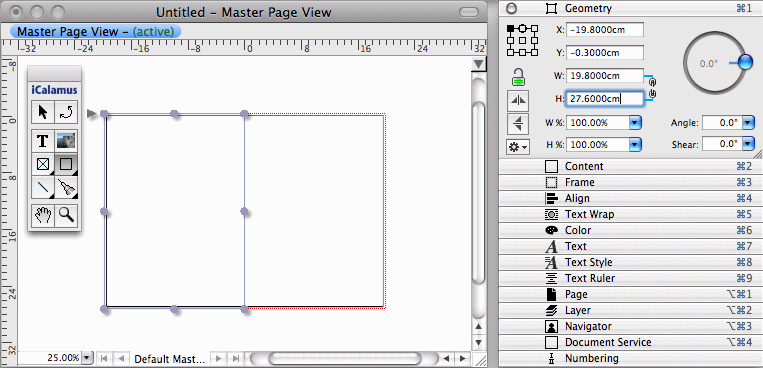Go to next master page
The width and height of the screenshot is (763, 368).
point(219,359)
